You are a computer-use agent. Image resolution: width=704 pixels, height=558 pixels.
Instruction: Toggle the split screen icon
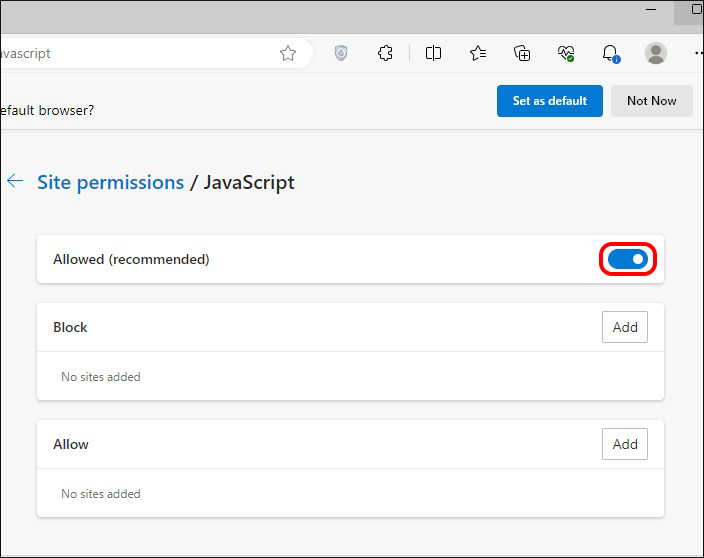click(433, 53)
